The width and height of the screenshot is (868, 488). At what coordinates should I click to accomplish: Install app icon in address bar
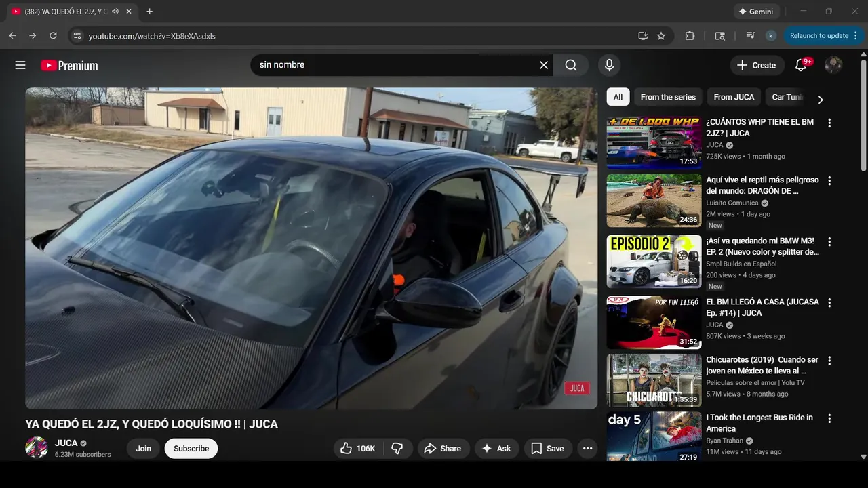point(643,36)
